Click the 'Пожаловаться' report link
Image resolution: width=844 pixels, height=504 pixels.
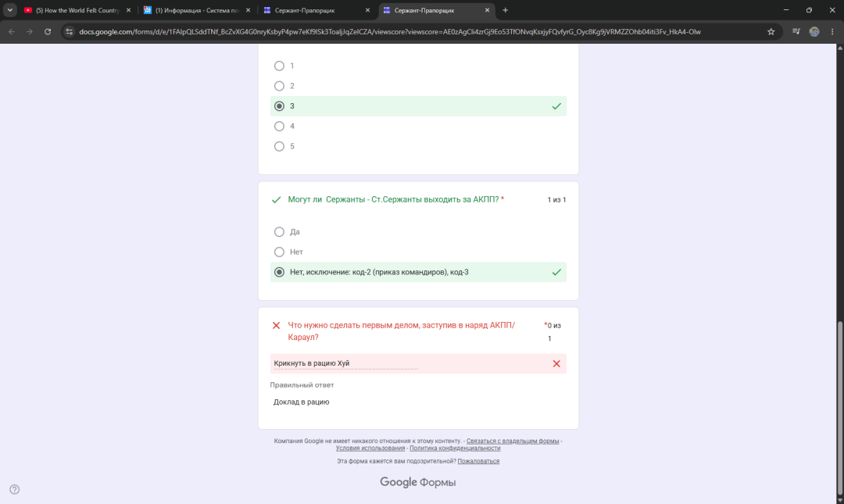click(478, 462)
